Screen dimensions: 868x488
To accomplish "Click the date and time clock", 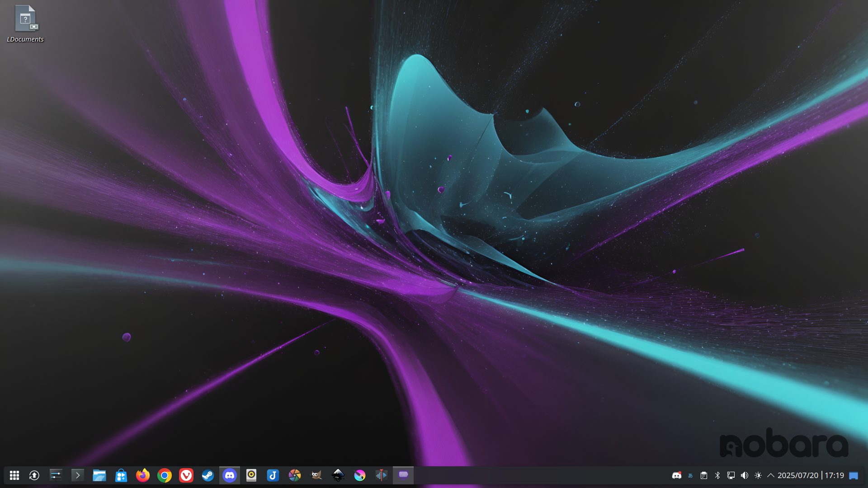I will (811, 475).
